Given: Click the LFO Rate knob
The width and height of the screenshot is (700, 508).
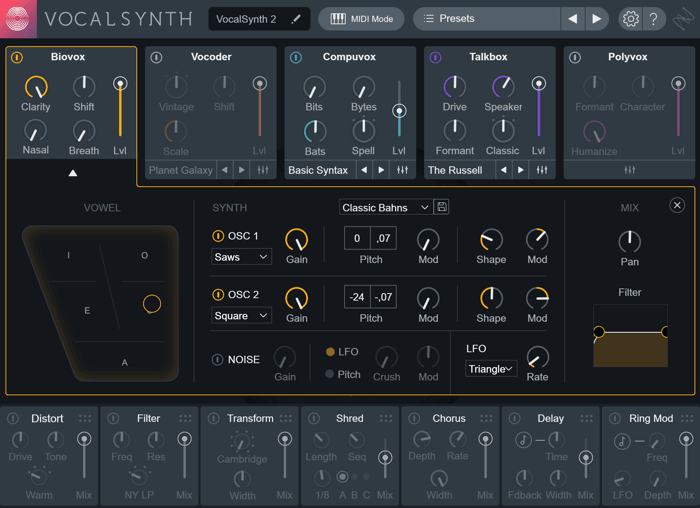Looking at the screenshot, I should coord(538,357).
